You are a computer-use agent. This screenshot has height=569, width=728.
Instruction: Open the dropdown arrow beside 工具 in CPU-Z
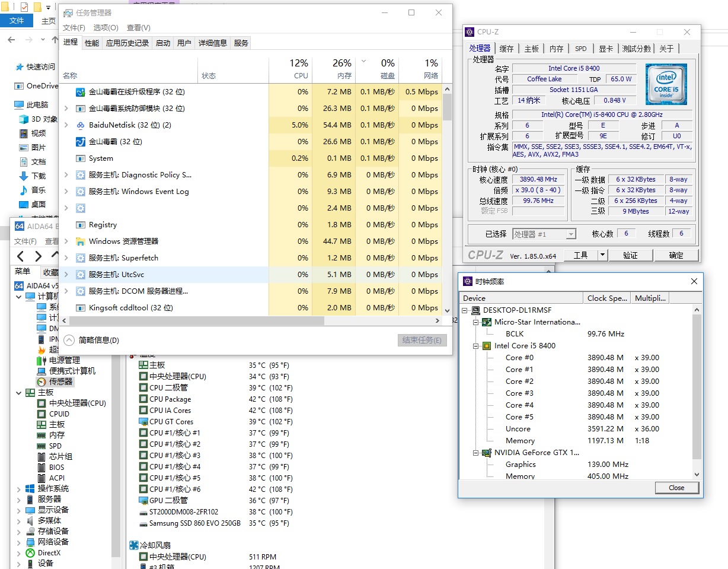click(602, 255)
